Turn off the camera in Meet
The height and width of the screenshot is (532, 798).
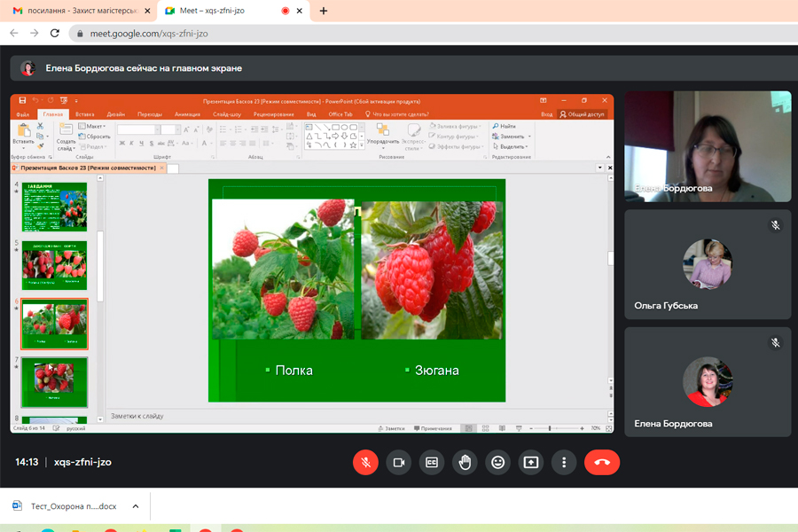[x=399, y=462]
